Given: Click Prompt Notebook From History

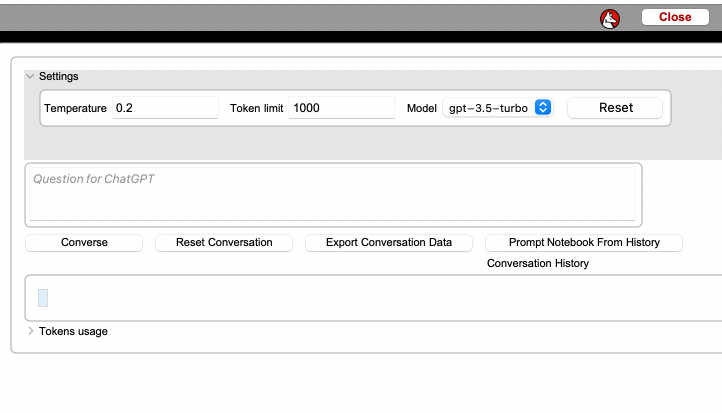Looking at the screenshot, I should tap(584, 242).
